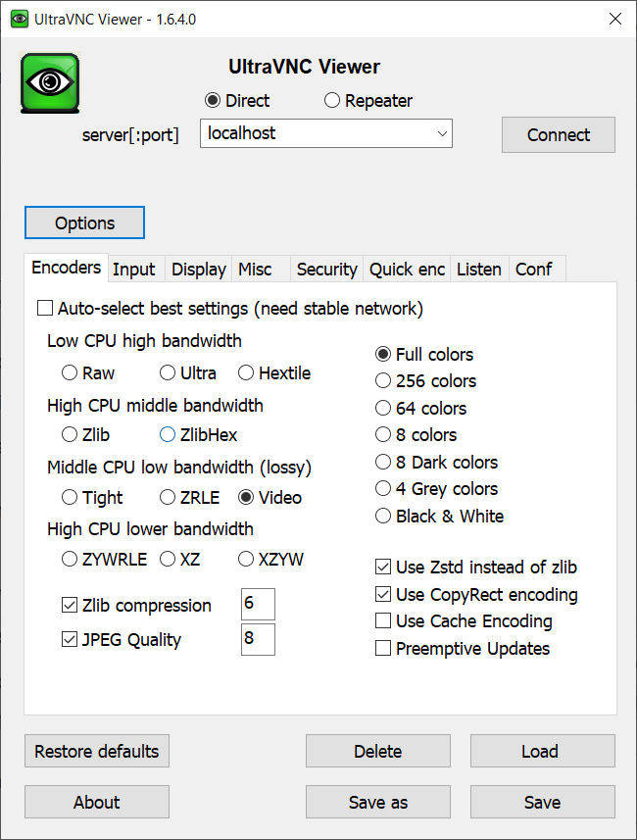Disable Use Zstd instead of zlib
Viewport: 637px width, 840px height.
tap(383, 568)
